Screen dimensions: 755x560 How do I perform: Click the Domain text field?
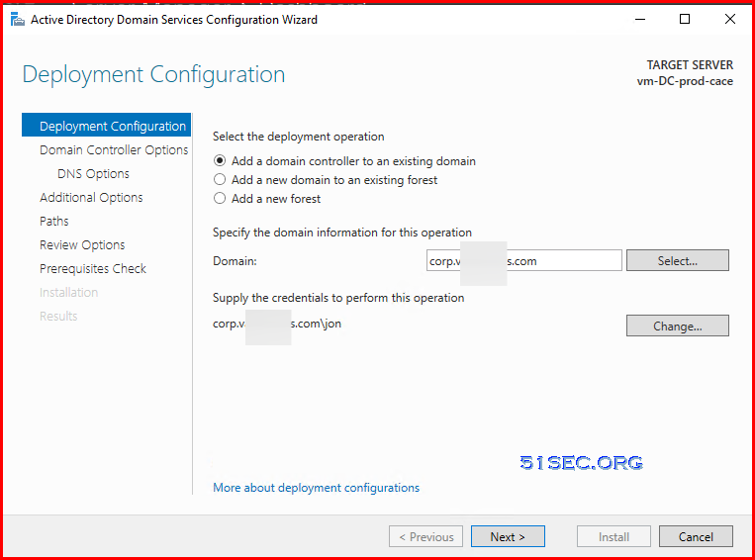(x=523, y=260)
